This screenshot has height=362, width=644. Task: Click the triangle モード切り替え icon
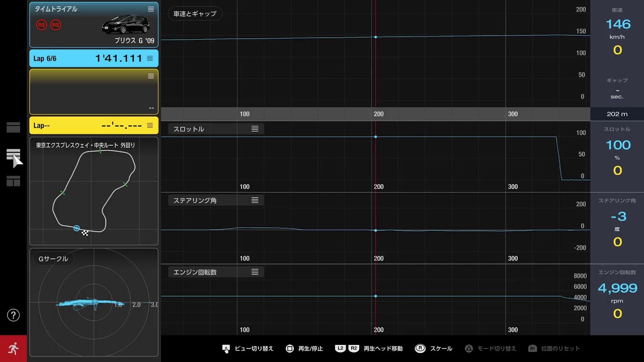pyautogui.click(x=468, y=348)
